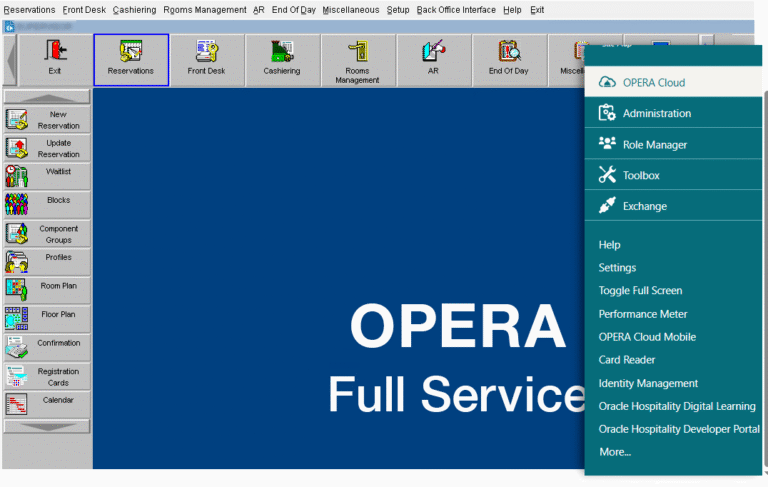Screen dimensions: 768x487
Task: Click Toggle Full Screen
Action: 640,291
